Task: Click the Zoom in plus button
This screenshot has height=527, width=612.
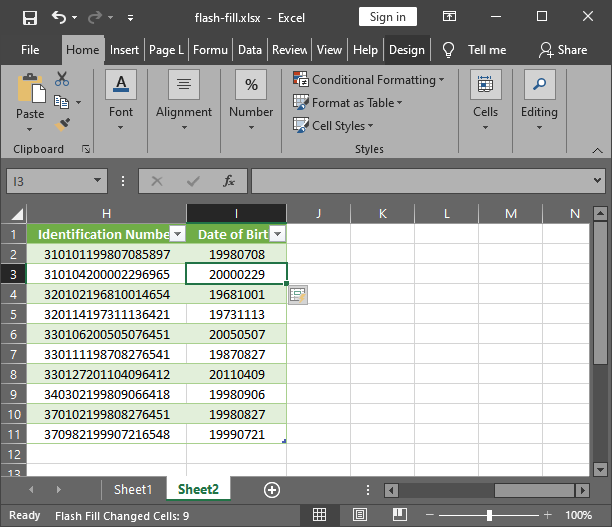Action: [x=548, y=515]
